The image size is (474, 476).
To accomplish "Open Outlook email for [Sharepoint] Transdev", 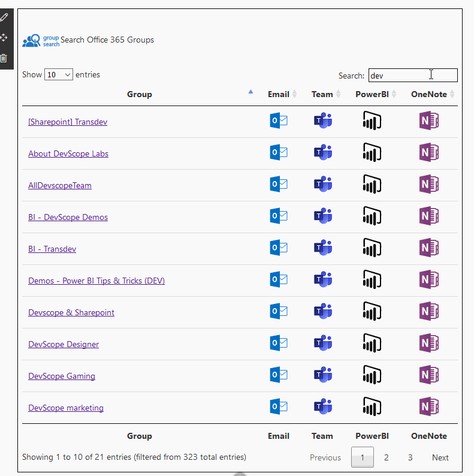I will click(279, 120).
